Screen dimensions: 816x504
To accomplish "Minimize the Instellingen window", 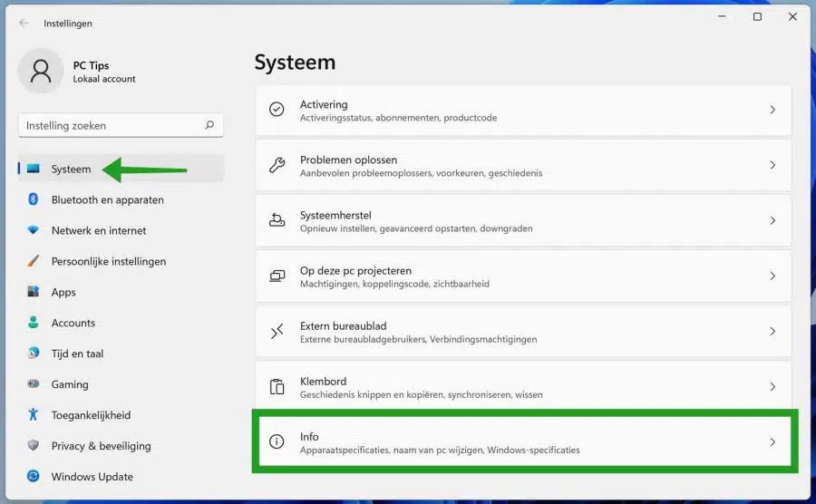I will point(722,16).
